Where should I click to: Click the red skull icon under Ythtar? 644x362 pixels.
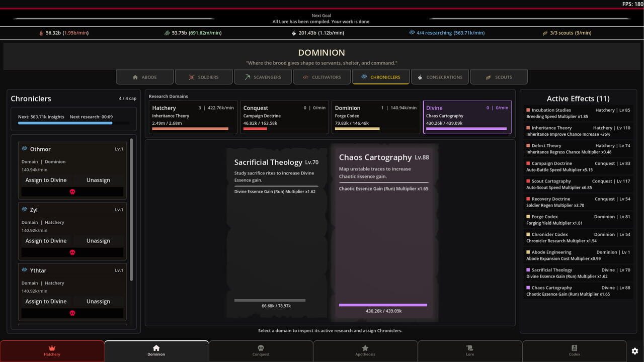coord(72,313)
